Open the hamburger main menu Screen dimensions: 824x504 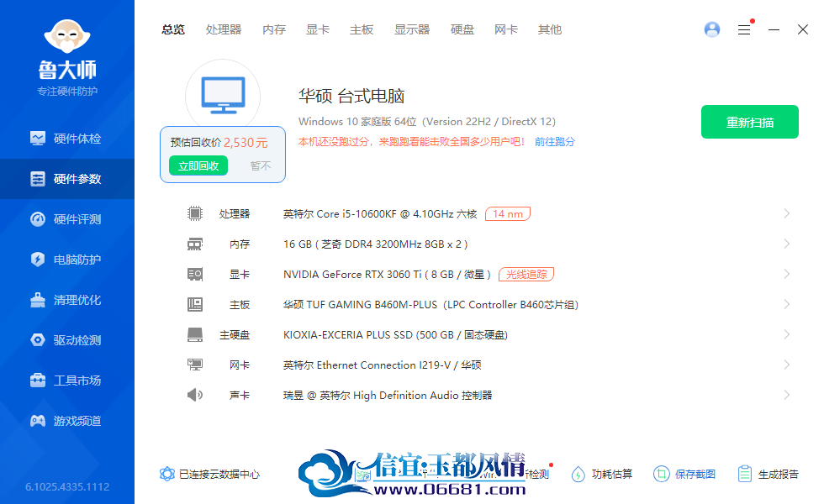[x=743, y=30]
